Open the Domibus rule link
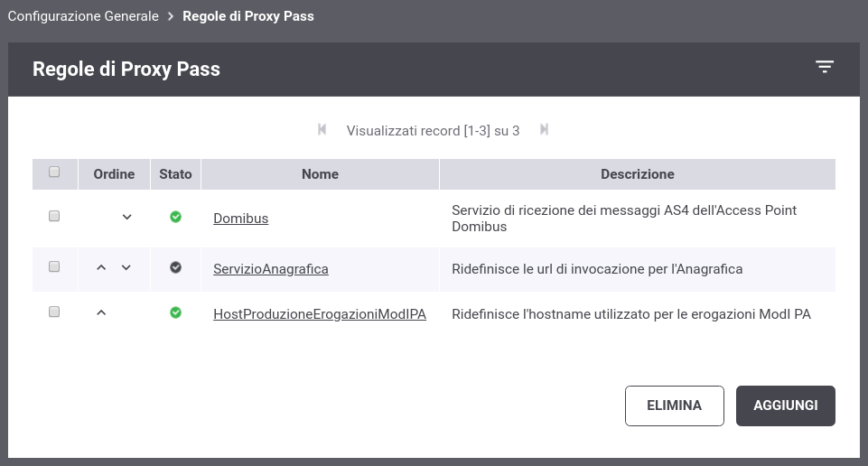The width and height of the screenshot is (868, 466). pos(241,219)
